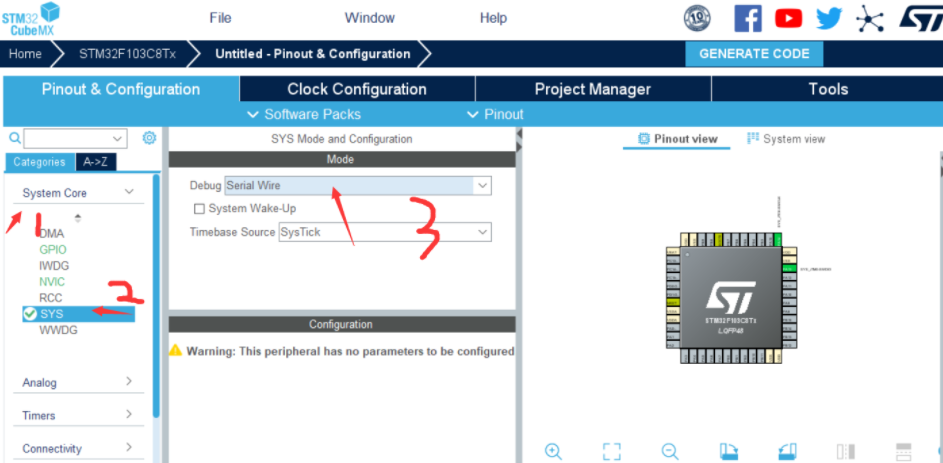Open the Window menu
This screenshot has height=463, width=943.
[370, 18]
